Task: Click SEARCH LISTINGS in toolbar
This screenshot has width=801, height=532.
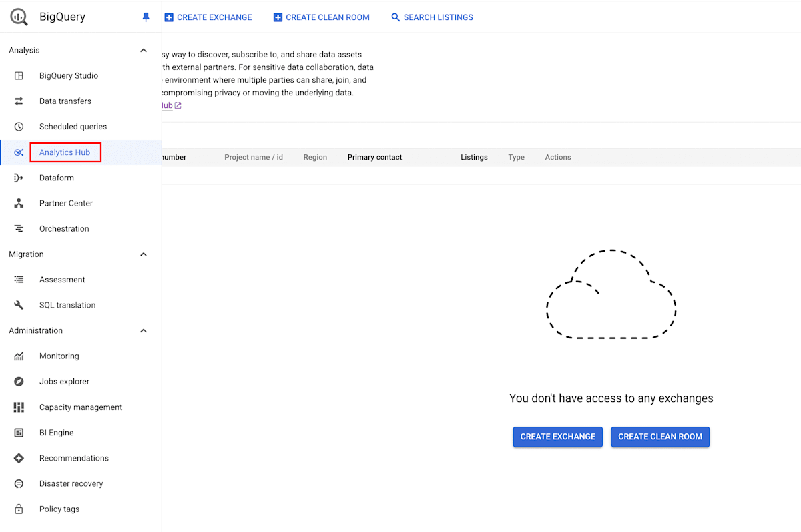Action: coord(432,17)
